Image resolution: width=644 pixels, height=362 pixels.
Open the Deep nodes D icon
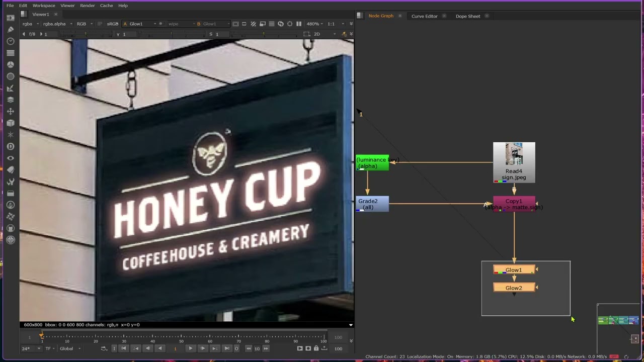(x=10, y=146)
